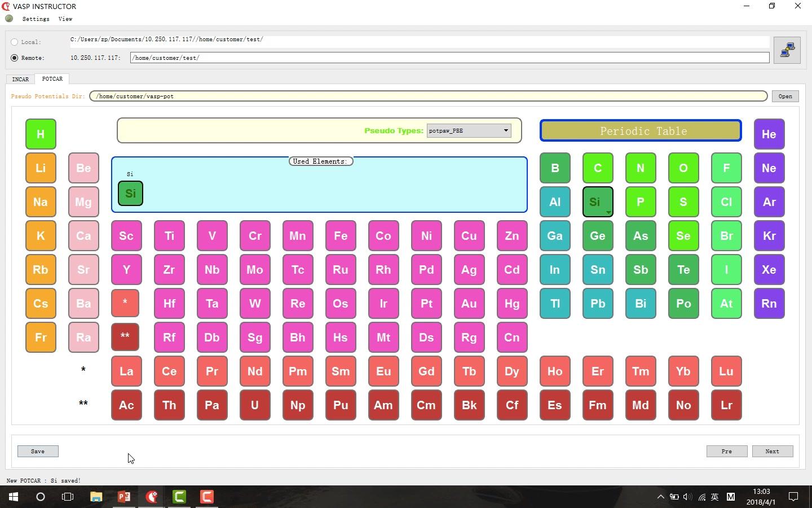Click the Open button for pseudo potentials
Viewport: 812px width, 508px height.
(x=785, y=96)
